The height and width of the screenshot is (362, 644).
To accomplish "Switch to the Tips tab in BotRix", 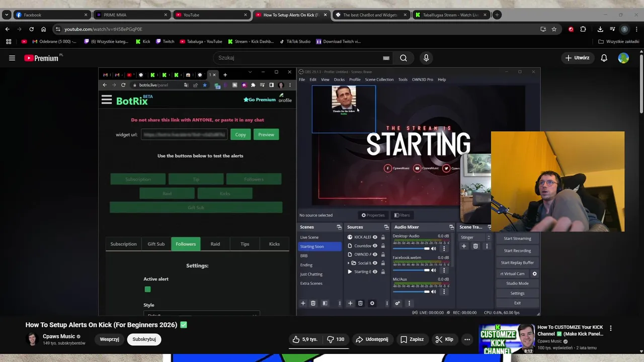I will (245, 244).
